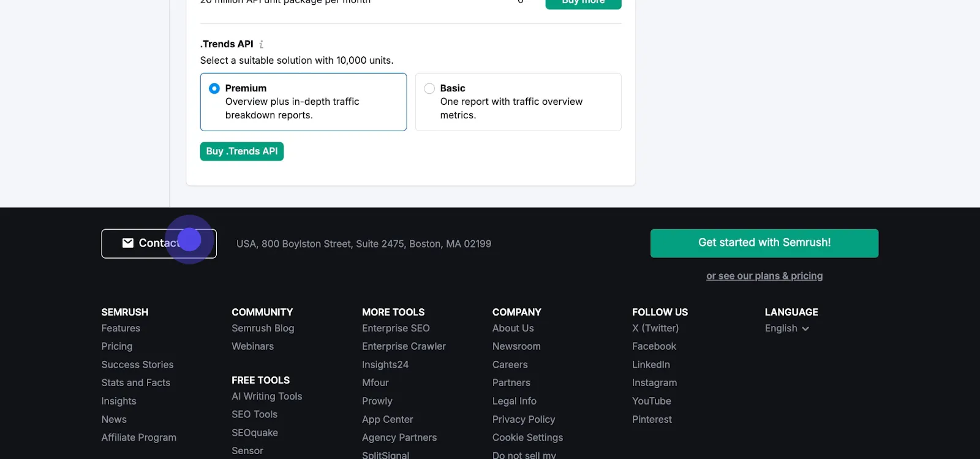Open the Enterprise SEO link
Viewport: 980px width, 459px height.
396,328
